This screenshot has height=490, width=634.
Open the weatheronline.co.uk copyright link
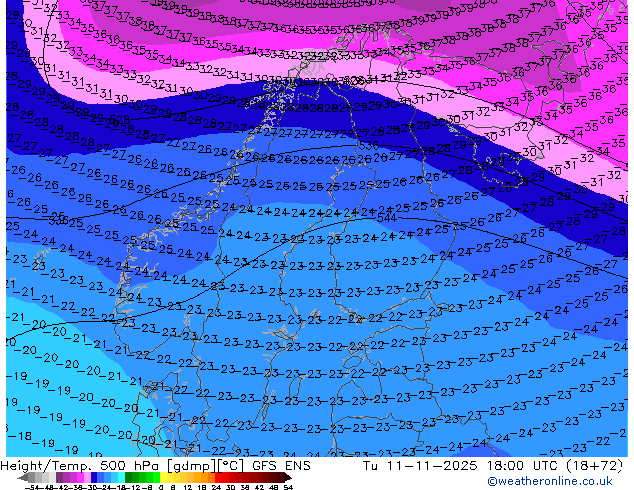(549, 481)
